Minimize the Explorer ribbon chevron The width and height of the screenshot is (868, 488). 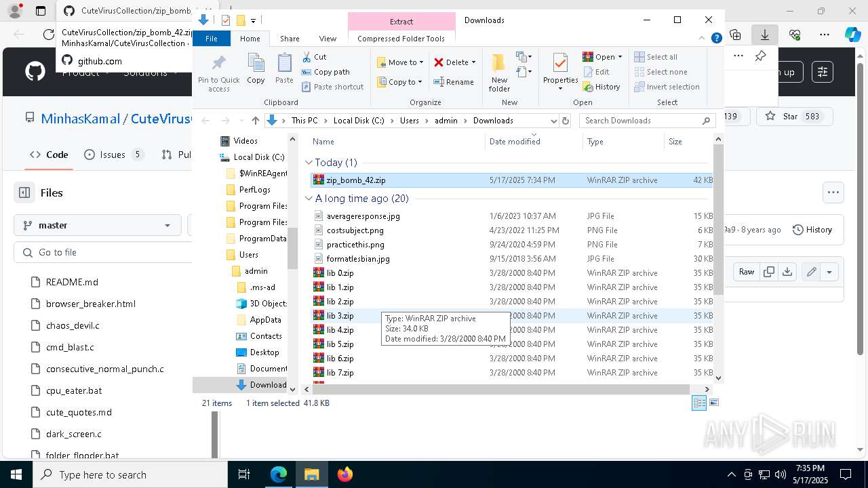click(x=703, y=39)
